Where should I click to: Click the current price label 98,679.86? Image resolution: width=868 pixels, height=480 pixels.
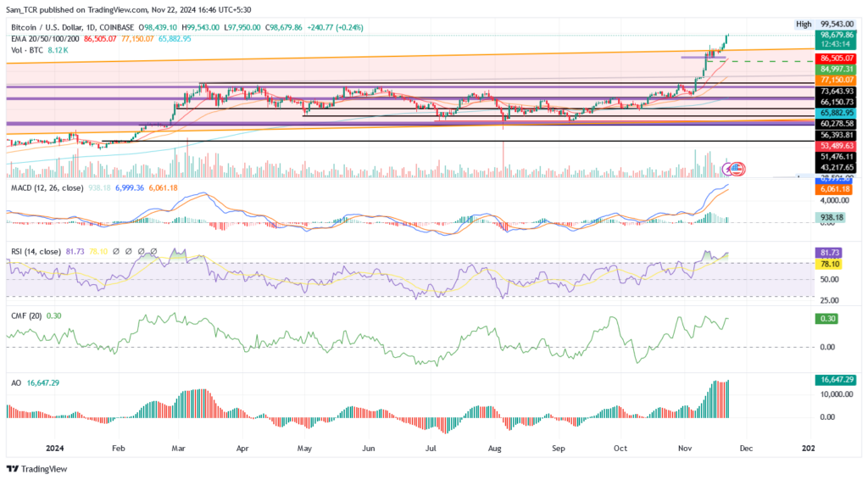pos(837,35)
